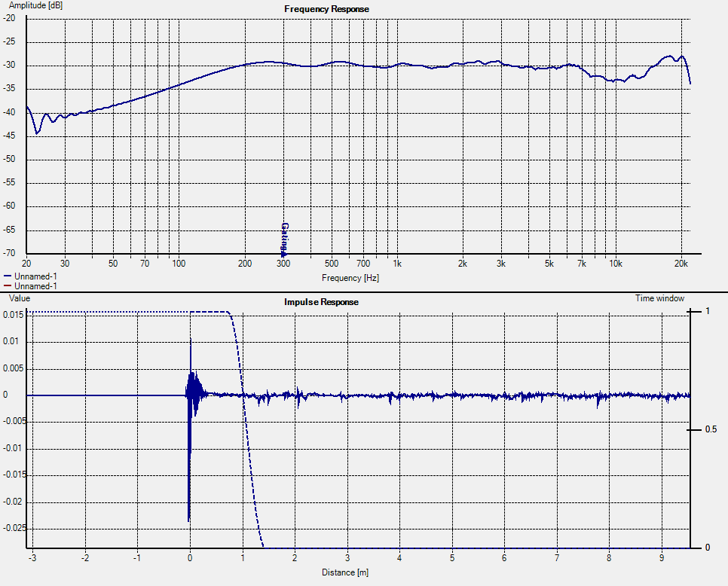Screen dimensions: 728x586
Task: Select the red Unnamed-1 legend entry
Action: pos(30,286)
